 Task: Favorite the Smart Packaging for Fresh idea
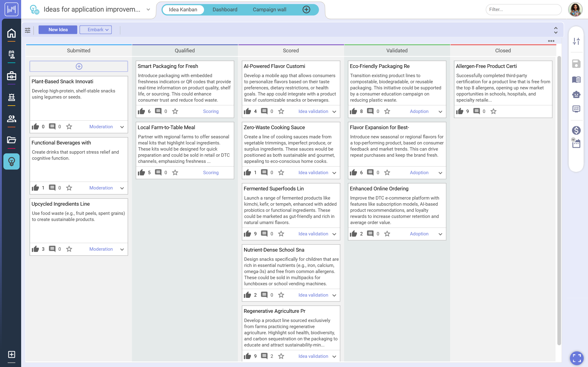pyautogui.click(x=175, y=111)
